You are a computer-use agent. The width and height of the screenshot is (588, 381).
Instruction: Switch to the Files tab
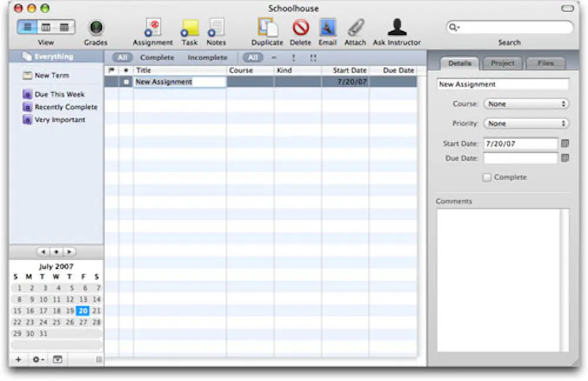coord(545,63)
